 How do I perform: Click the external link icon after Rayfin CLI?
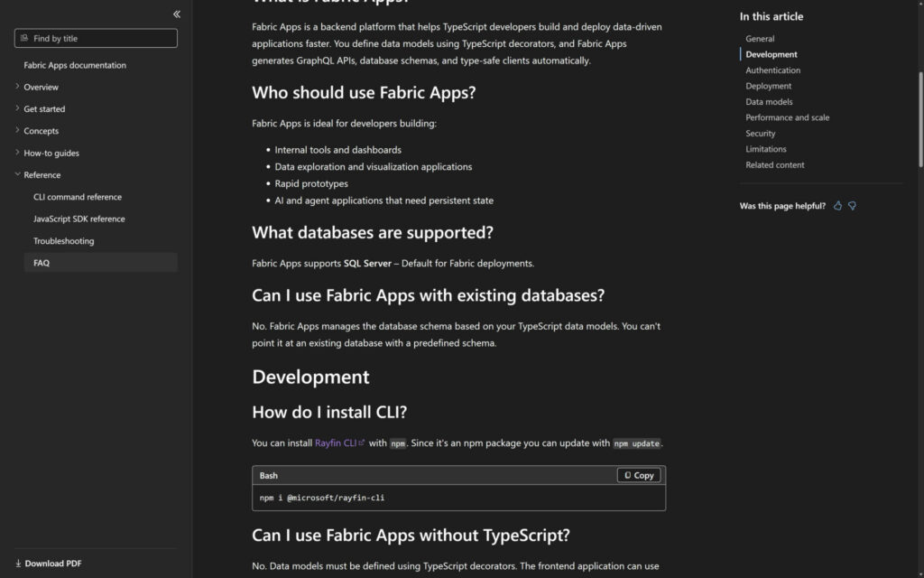362,443
